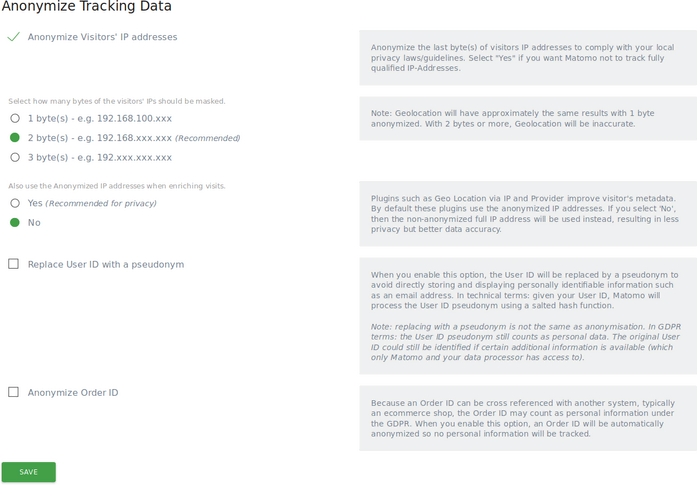Select the No radio button for enriching visits

tap(15, 223)
